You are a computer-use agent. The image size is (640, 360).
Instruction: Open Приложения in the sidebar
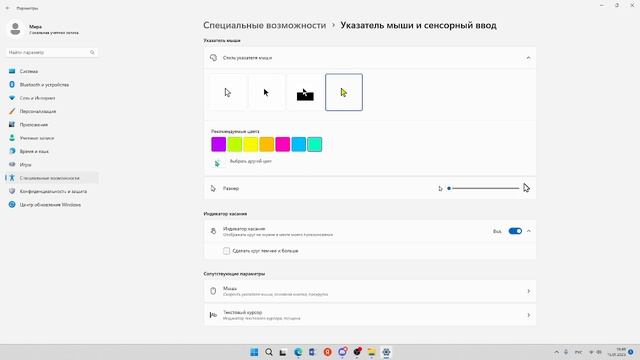pos(51,125)
